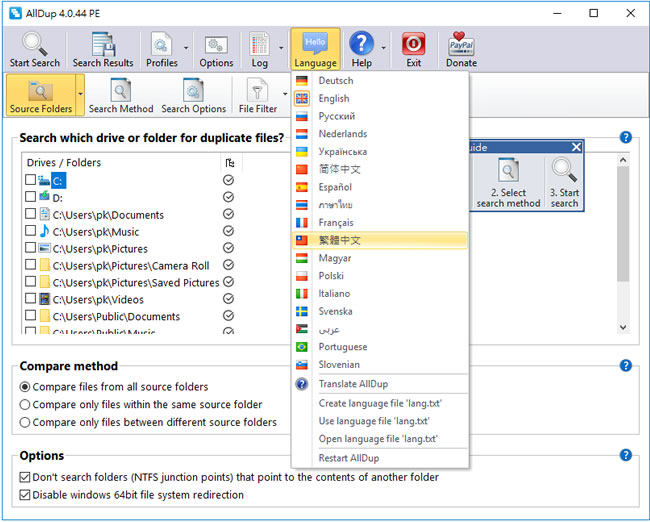
Task: Open the Search Method section
Action: 121,96
